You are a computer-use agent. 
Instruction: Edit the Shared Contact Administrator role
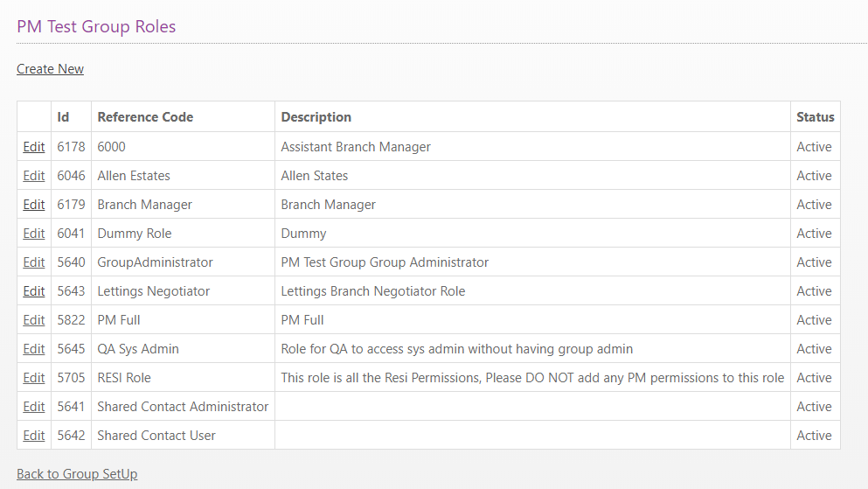coord(34,407)
